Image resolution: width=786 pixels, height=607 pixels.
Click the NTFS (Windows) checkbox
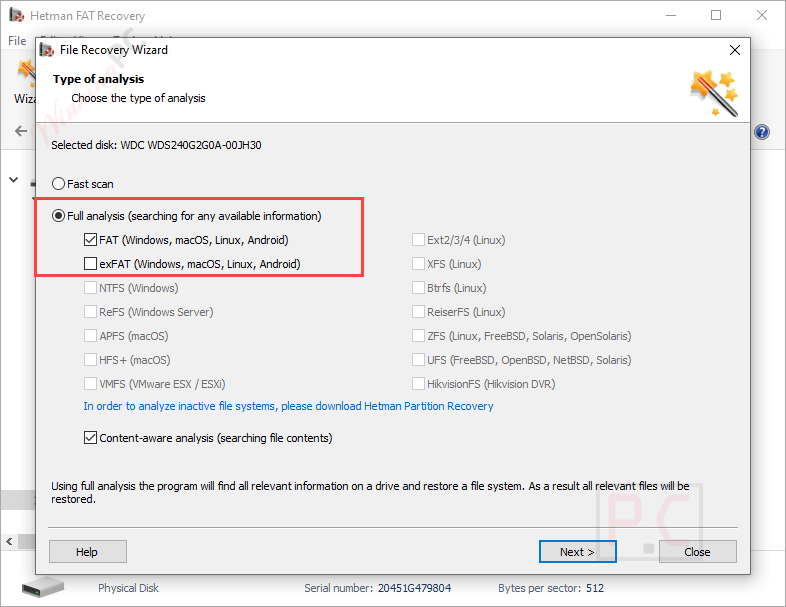click(x=90, y=288)
